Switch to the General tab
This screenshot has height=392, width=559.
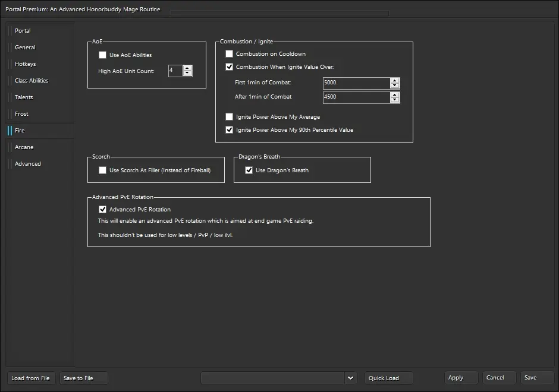pyautogui.click(x=40, y=48)
